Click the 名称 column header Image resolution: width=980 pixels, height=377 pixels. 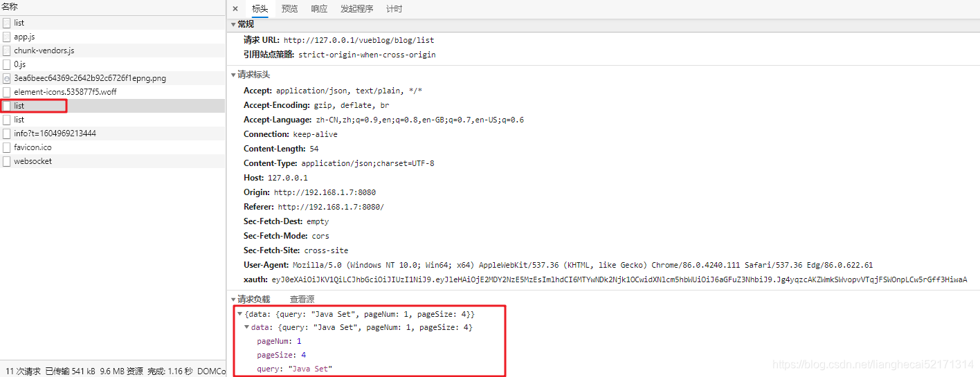pos(10,6)
